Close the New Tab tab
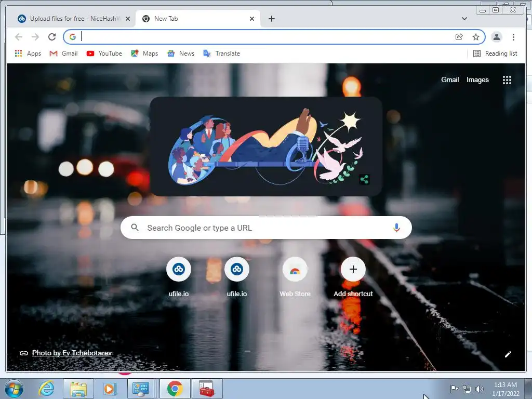This screenshot has width=532, height=399. pyautogui.click(x=252, y=19)
